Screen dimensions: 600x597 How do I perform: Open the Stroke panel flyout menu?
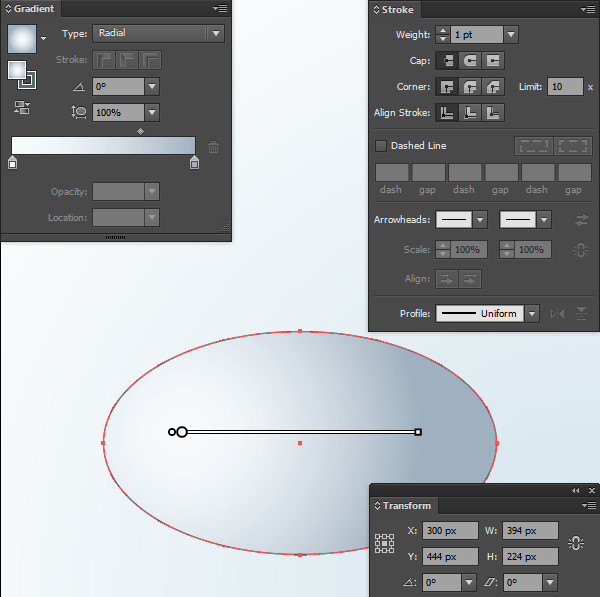coord(588,9)
